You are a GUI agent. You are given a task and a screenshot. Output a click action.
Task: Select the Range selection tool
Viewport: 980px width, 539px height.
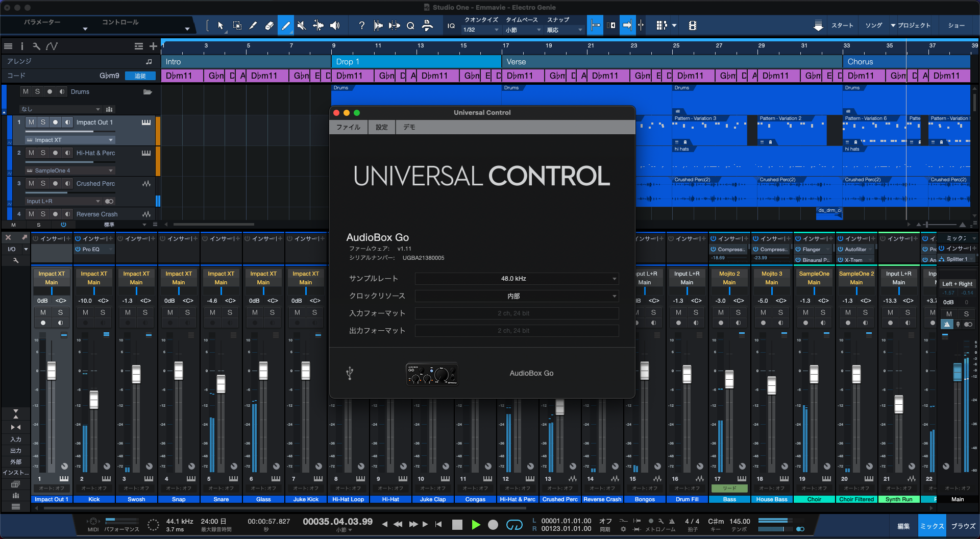point(237,26)
